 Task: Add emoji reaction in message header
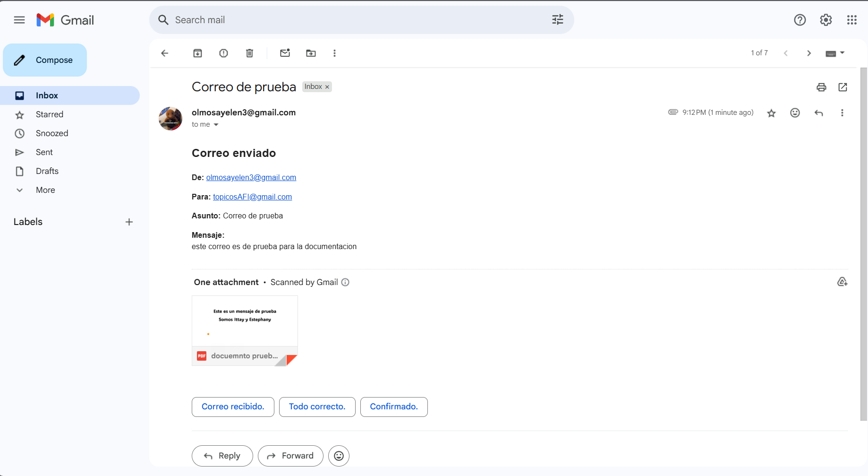click(x=795, y=113)
